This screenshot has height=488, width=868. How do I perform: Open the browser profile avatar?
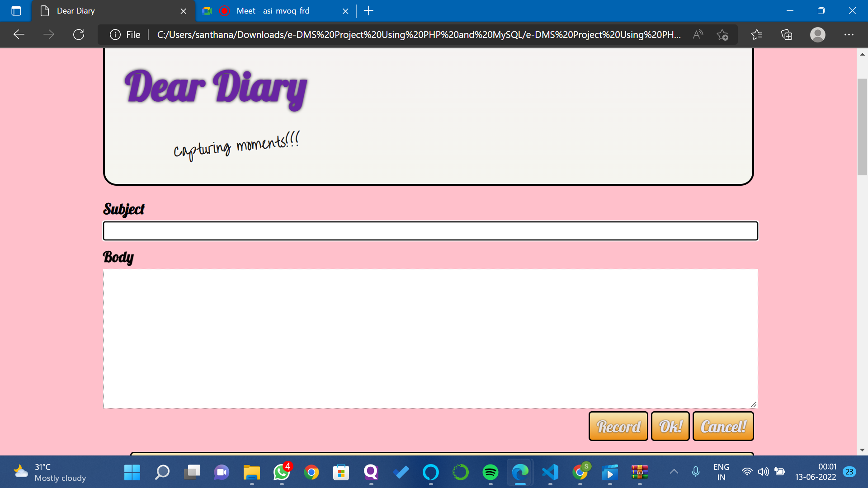(817, 35)
